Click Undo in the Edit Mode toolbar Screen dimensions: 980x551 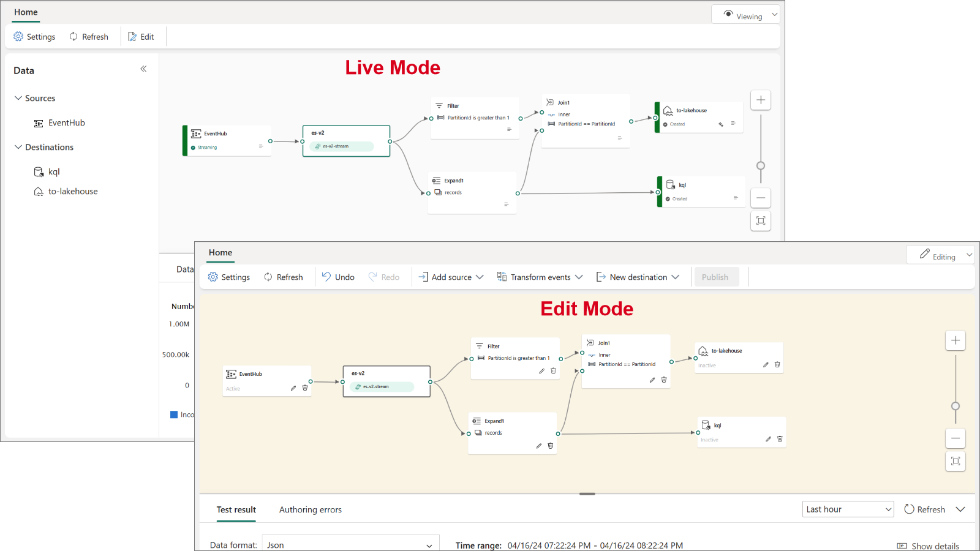click(338, 277)
